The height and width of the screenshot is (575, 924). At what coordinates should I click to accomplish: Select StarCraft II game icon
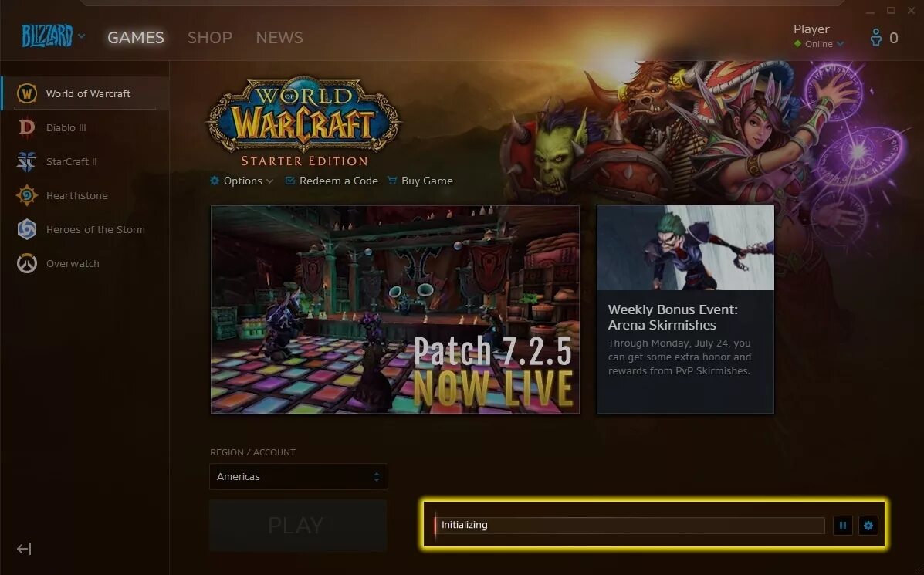(x=26, y=161)
